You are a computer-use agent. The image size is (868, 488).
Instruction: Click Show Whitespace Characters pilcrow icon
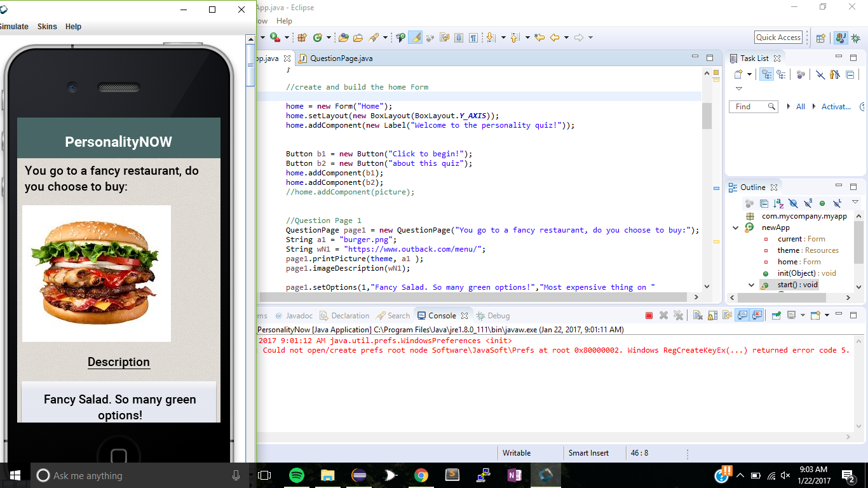coord(473,37)
